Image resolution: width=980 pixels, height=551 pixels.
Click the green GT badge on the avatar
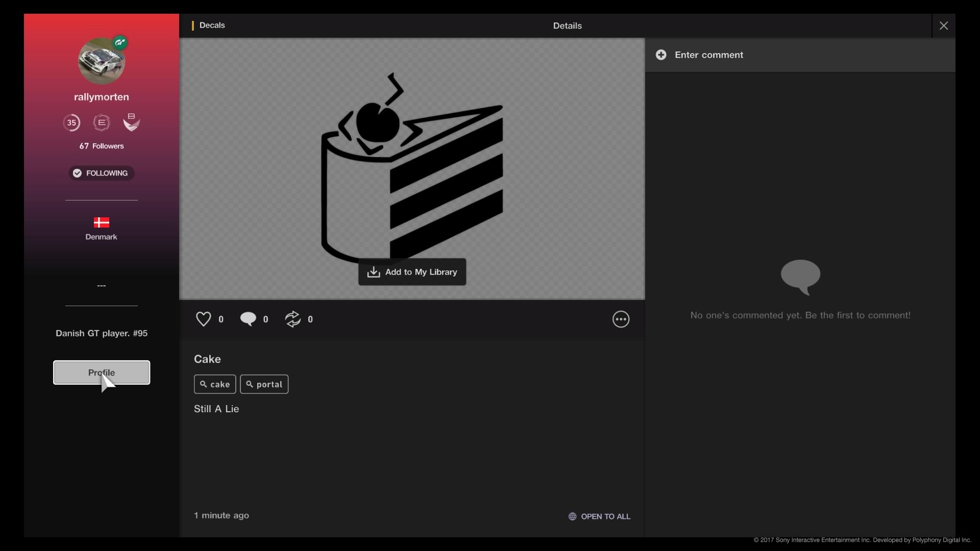tap(120, 43)
